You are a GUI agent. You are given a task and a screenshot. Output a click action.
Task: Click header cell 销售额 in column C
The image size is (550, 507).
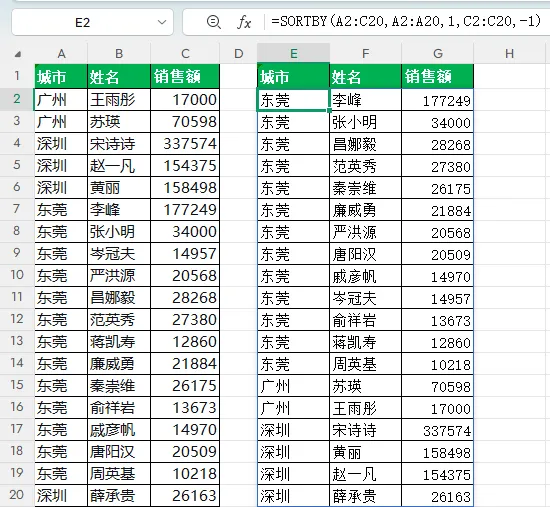pos(185,76)
